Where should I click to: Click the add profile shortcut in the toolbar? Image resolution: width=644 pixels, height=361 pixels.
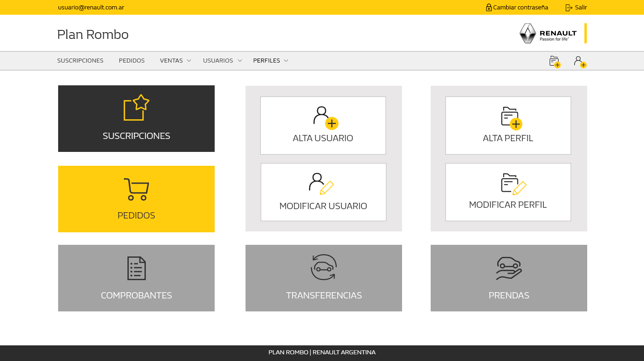554,61
